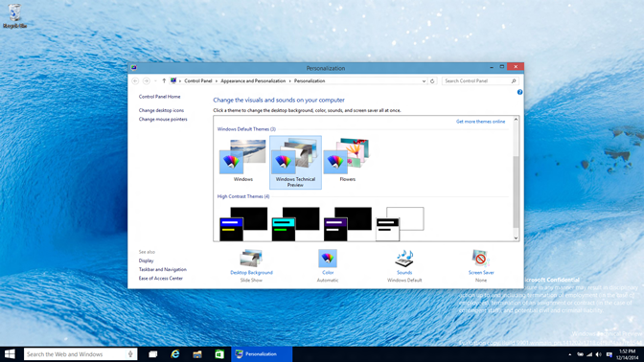
Task: Click the High Contrast Themes (4) heading
Action: [x=243, y=196]
